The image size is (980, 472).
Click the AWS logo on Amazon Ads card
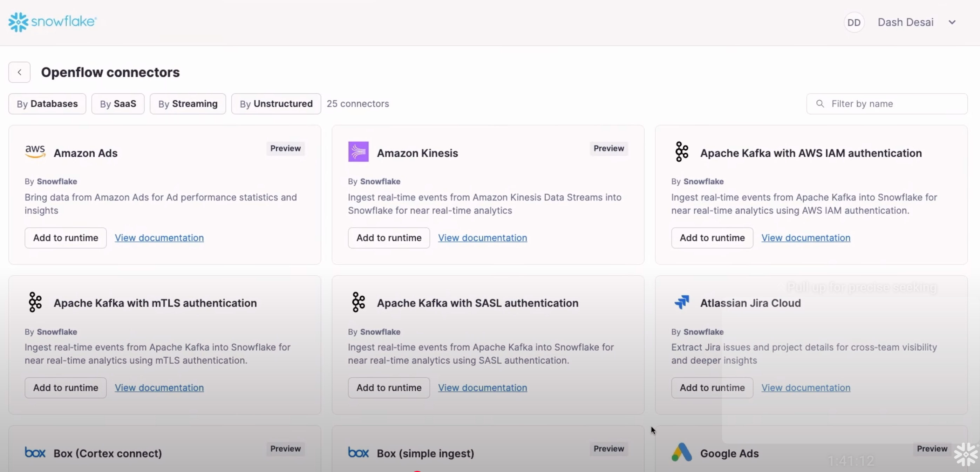click(x=35, y=152)
